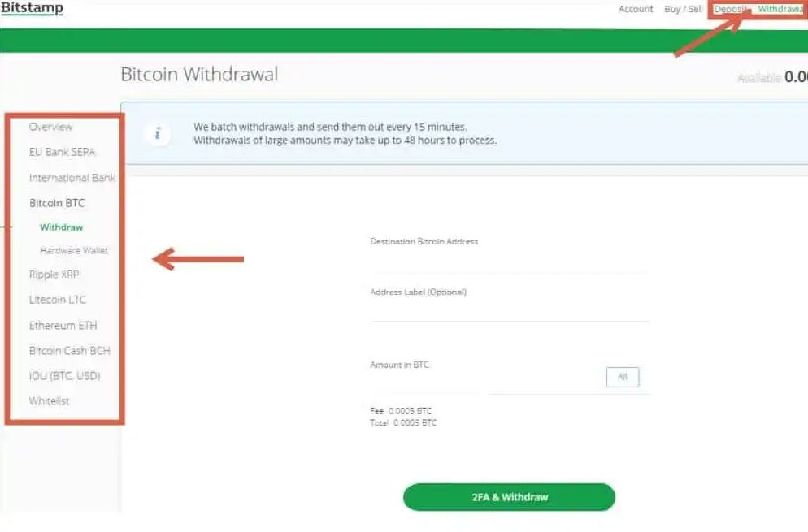
Task: Focus the Destination Bitcoin Address field
Action: tap(509, 261)
